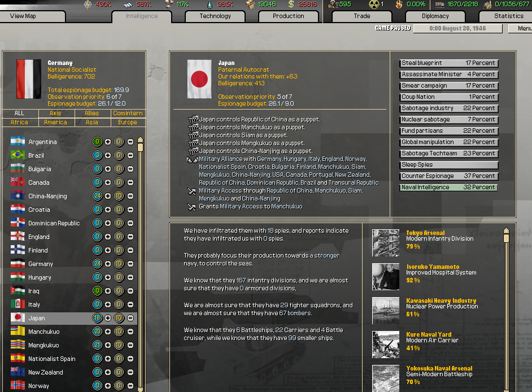
Task: Increase spies in Brazil using plus button
Action: 108,155
